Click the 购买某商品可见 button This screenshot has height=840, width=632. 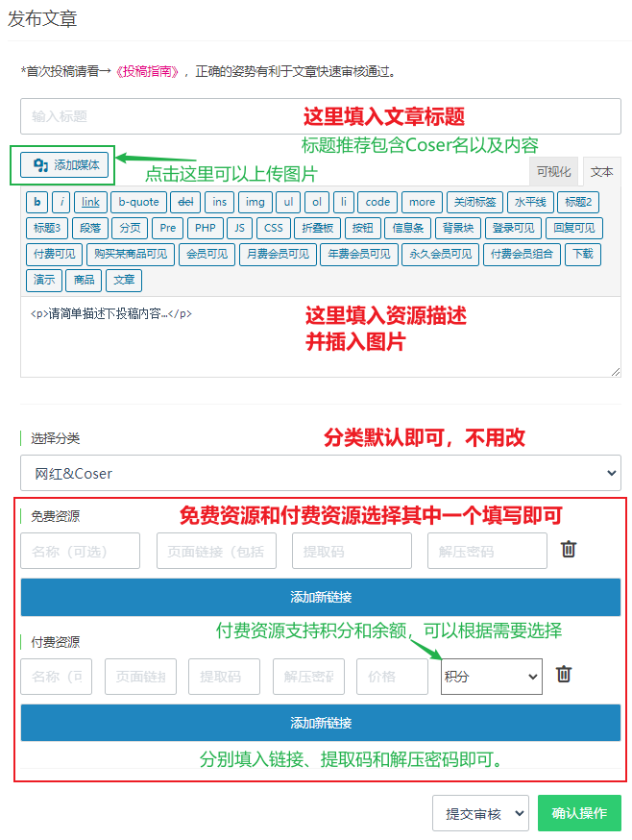[131, 254]
